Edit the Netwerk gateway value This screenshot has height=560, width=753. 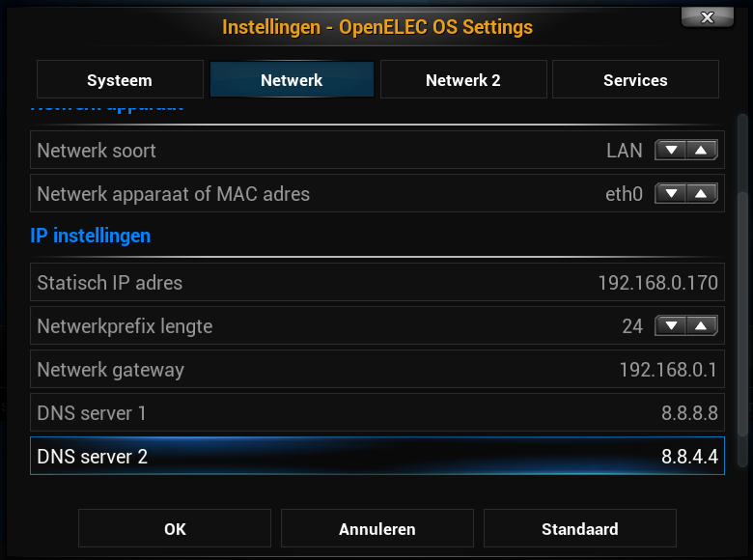(x=376, y=370)
